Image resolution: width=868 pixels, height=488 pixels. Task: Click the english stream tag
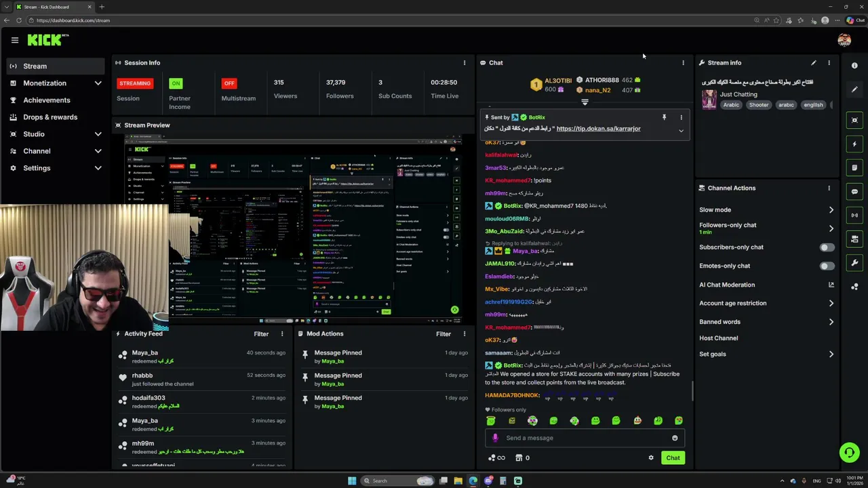pyautogui.click(x=813, y=105)
